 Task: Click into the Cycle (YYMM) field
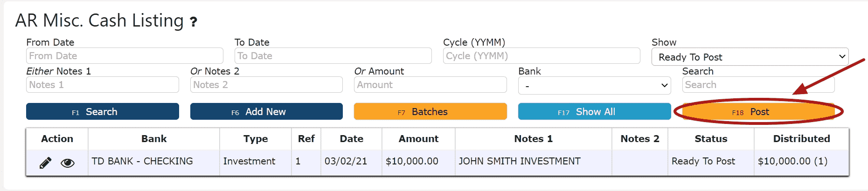click(x=542, y=56)
